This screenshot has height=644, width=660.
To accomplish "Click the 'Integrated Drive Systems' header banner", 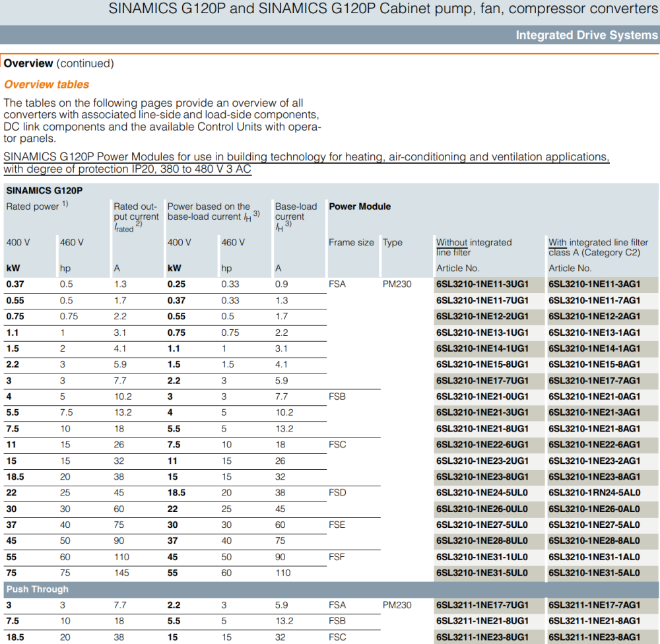I will pyautogui.click(x=586, y=35).
